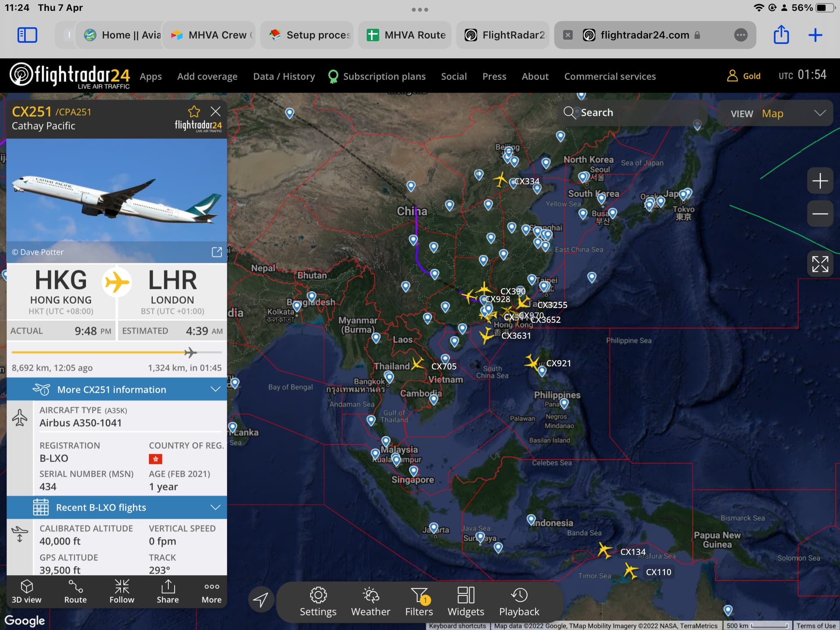Favorite CX251 with the star icon
This screenshot has width=840, height=630.
tap(194, 112)
